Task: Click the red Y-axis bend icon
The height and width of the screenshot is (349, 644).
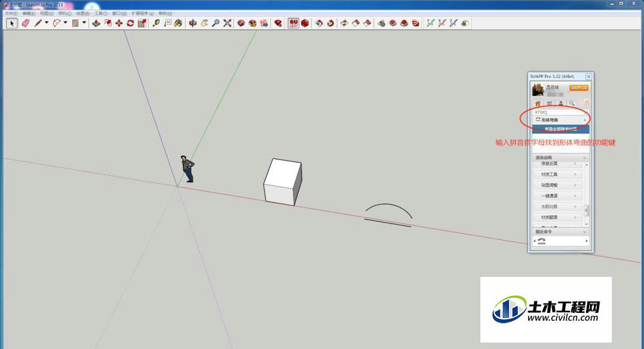Action: point(442,23)
